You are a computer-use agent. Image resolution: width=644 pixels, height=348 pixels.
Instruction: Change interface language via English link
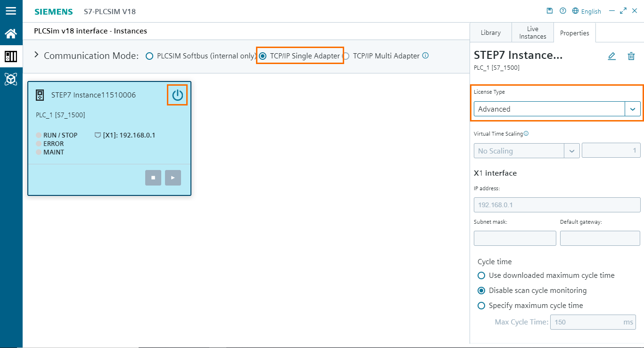coord(587,11)
